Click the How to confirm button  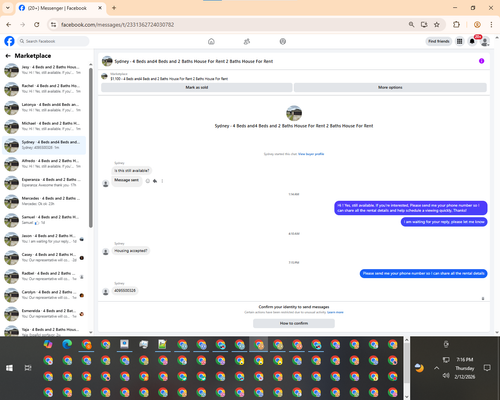pos(294,323)
